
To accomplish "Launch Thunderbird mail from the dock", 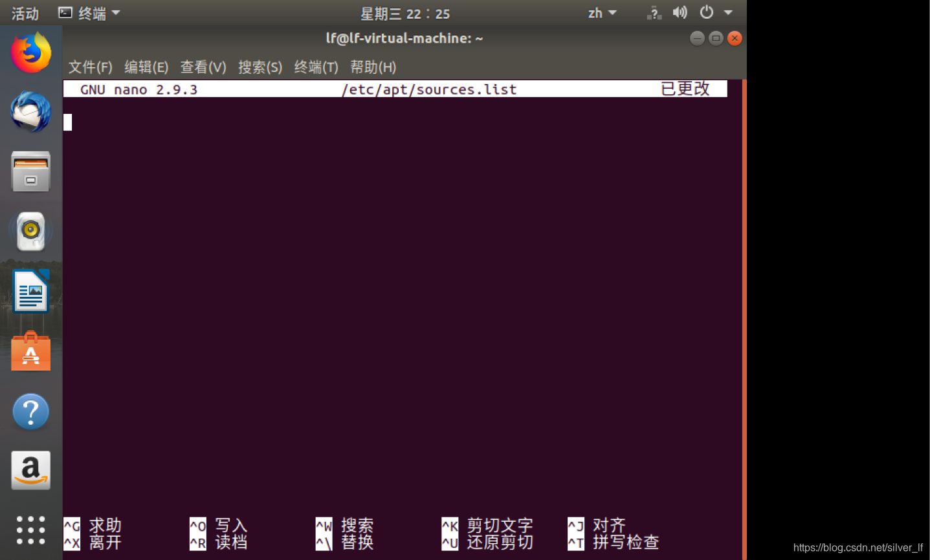I will [x=30, y=112].
